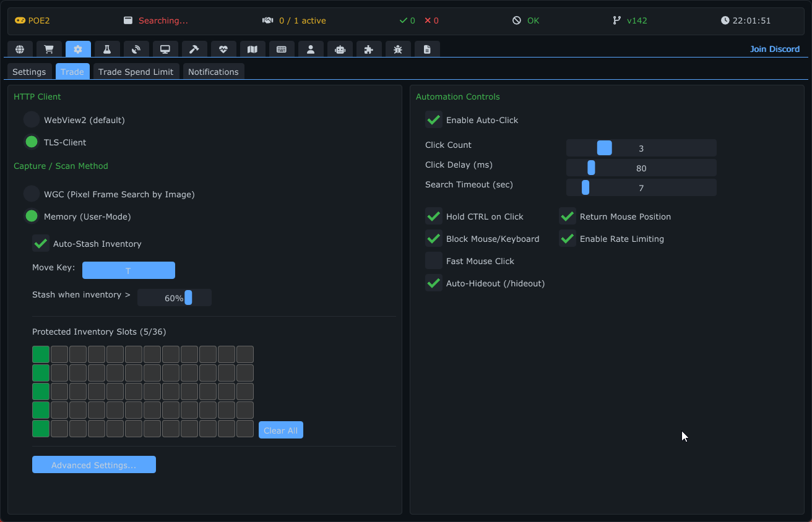Click the green checkmark success counter
Viewport: 812px width, 522px height.
407,20
